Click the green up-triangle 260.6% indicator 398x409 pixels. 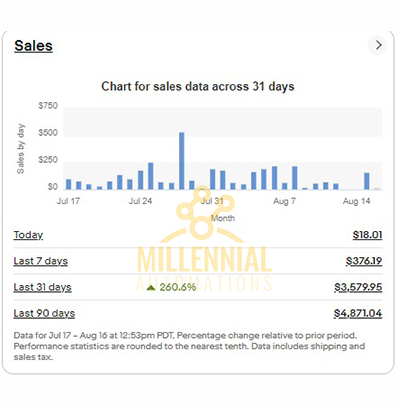171,287
